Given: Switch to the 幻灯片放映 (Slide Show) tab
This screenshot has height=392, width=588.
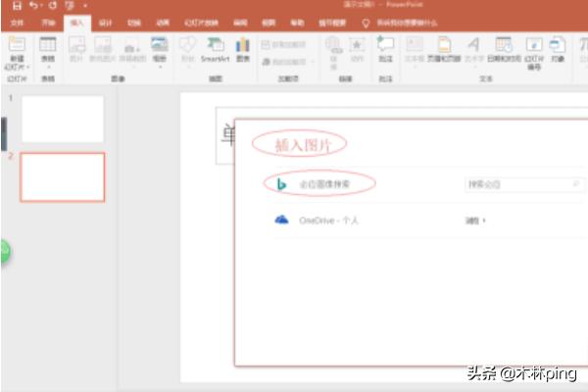Looking at the screenshot, I should tap(201, 23).
